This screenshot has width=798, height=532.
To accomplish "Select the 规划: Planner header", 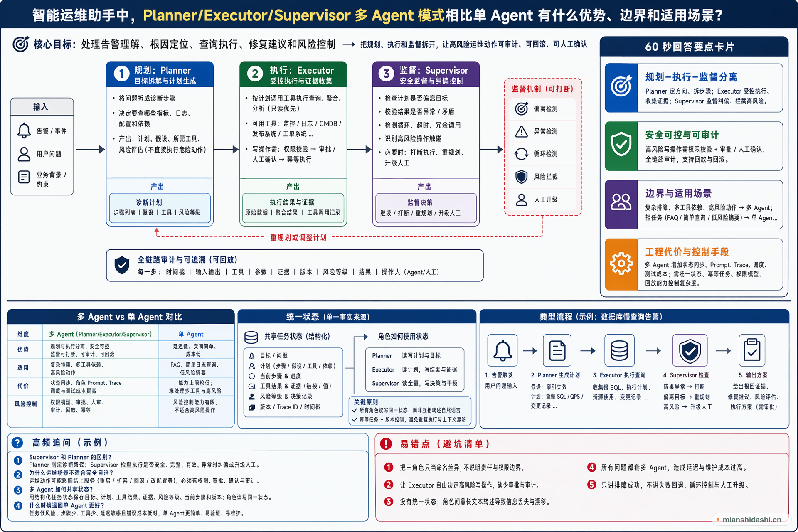I will coord(160,74).
